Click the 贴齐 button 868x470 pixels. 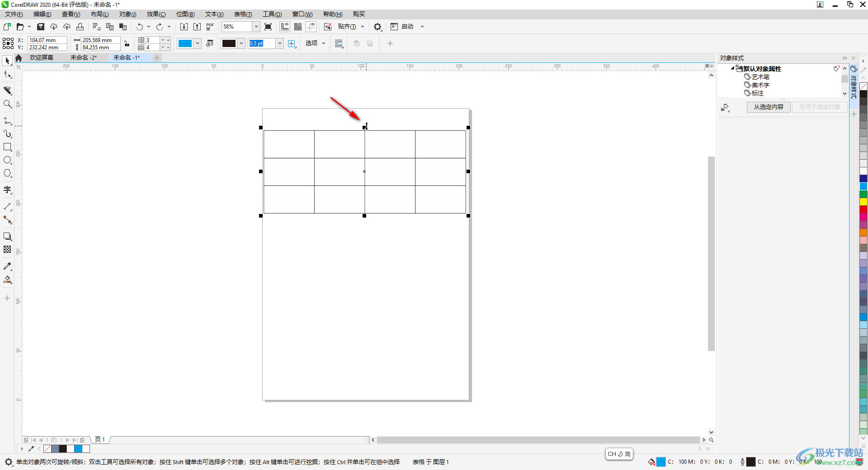point(347,27)
